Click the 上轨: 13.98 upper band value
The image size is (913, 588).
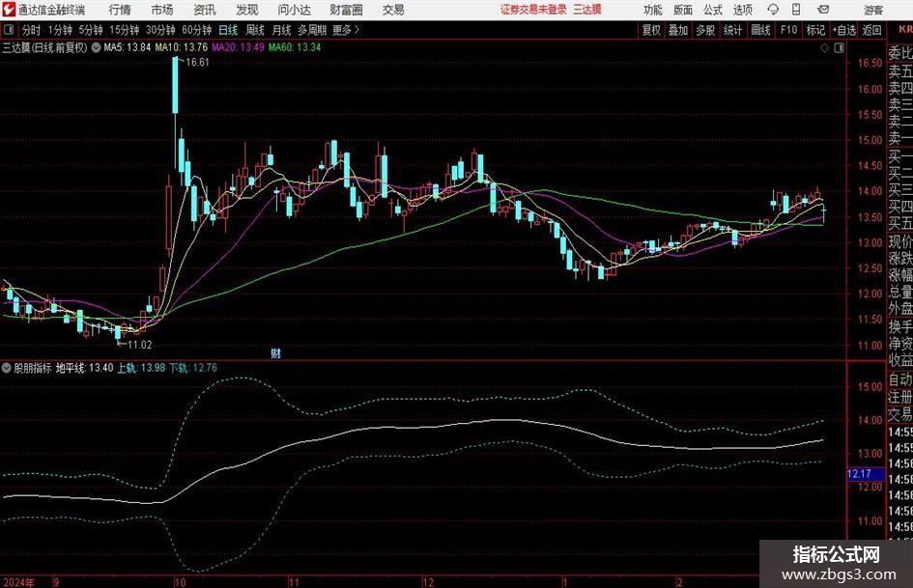pyautogui.click(x=141, y=368)
